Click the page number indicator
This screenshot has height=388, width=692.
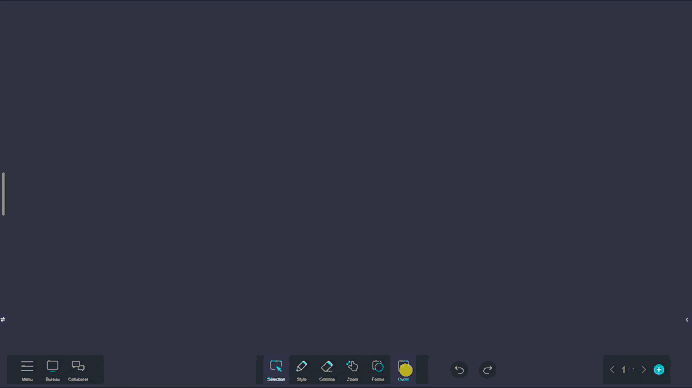(628, 369)
